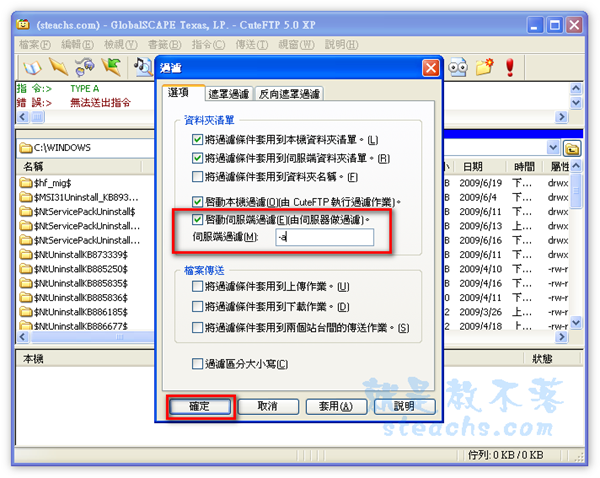
Task: Switch to the 反向遮罩過濾 tab
Action: [289, 94]
